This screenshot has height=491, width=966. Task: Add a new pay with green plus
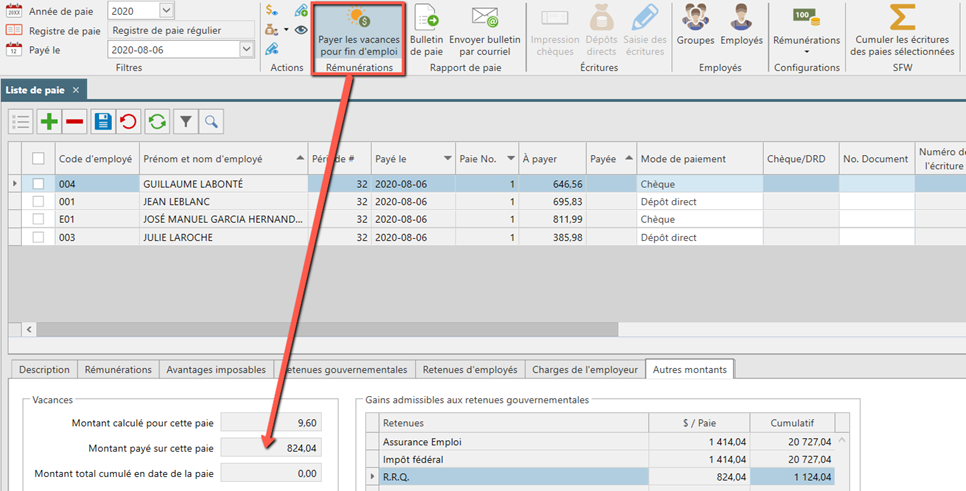coord(49,121)
